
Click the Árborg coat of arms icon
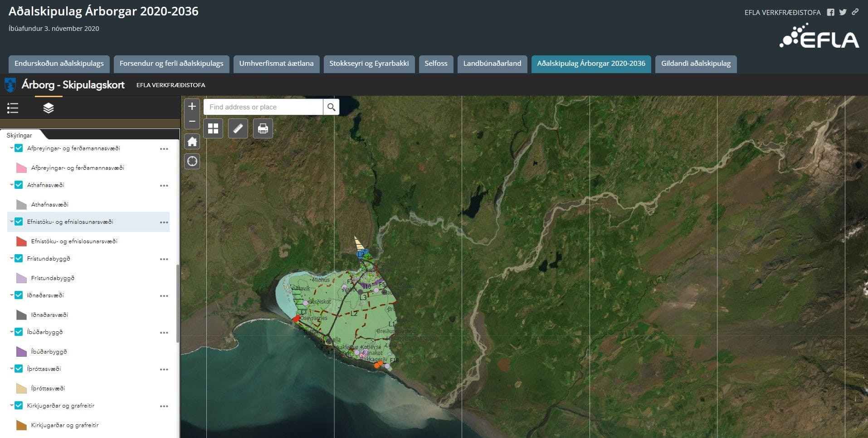(x=10, y=85)
